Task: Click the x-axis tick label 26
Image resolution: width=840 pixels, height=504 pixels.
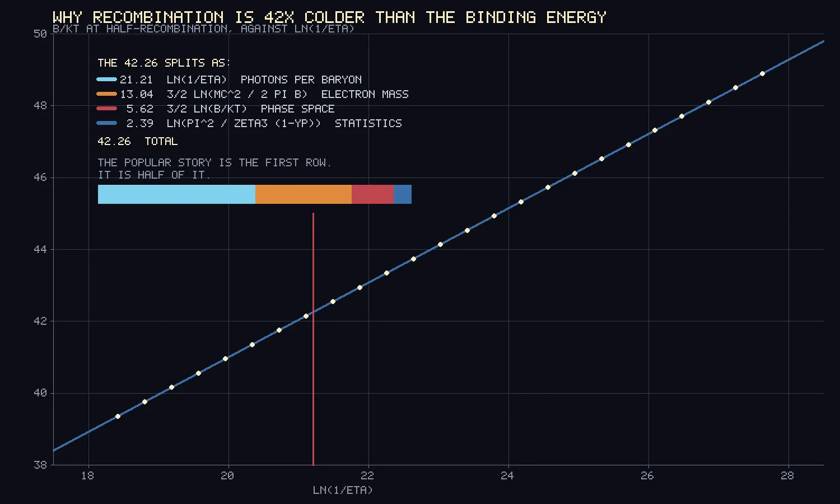Action: click(x=647, y=475)
